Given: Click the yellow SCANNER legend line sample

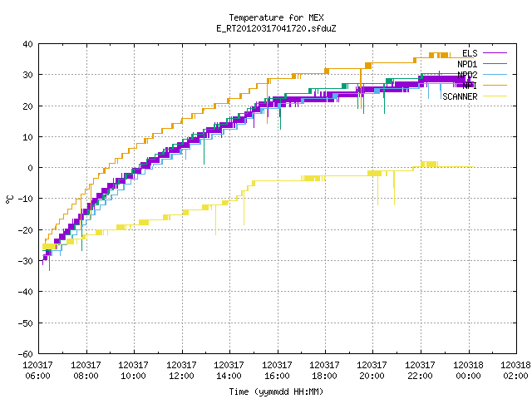Looking at the screenshot, I should 495,96.
